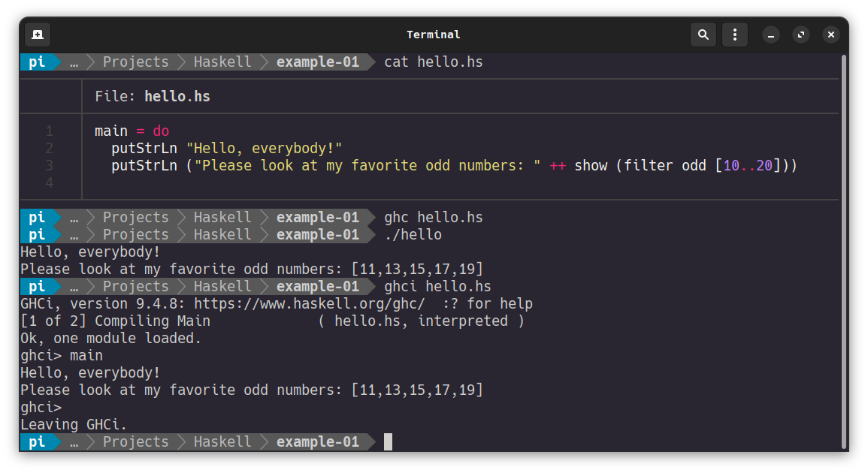868x473 pixels.
Task: Click the cursor block at last prompt
Action: (x=388, y=441)
